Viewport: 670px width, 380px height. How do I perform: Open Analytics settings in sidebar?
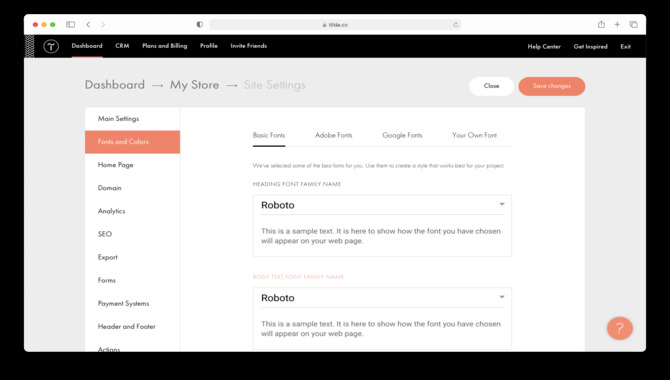point(132,211)
